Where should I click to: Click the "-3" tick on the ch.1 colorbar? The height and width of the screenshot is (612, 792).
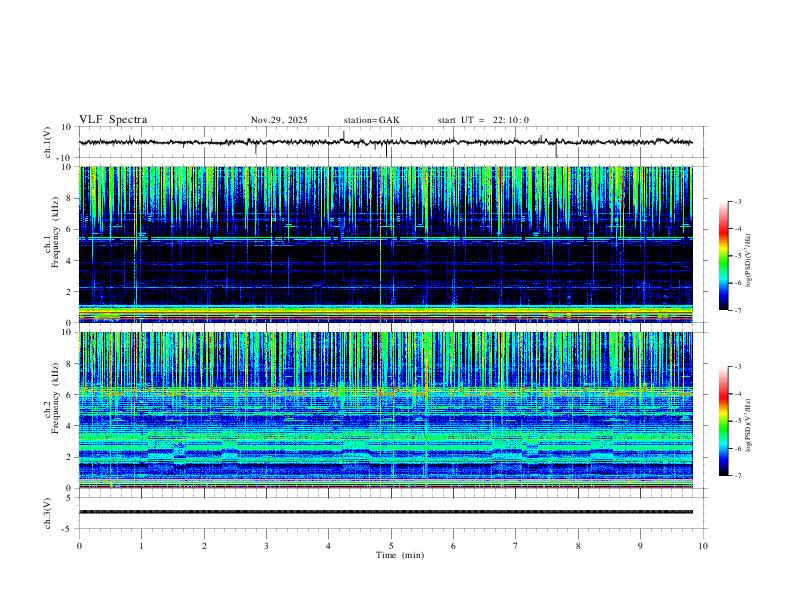click(738, 201)
